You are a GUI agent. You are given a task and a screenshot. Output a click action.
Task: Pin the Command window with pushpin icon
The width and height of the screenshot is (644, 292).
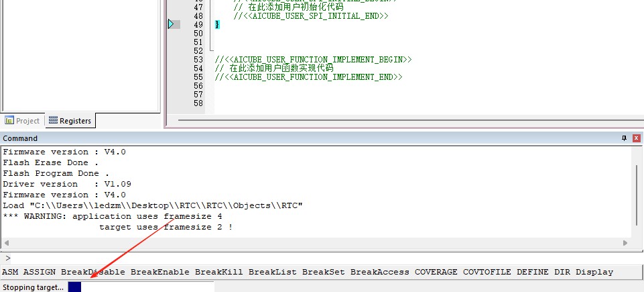point(625,138)
